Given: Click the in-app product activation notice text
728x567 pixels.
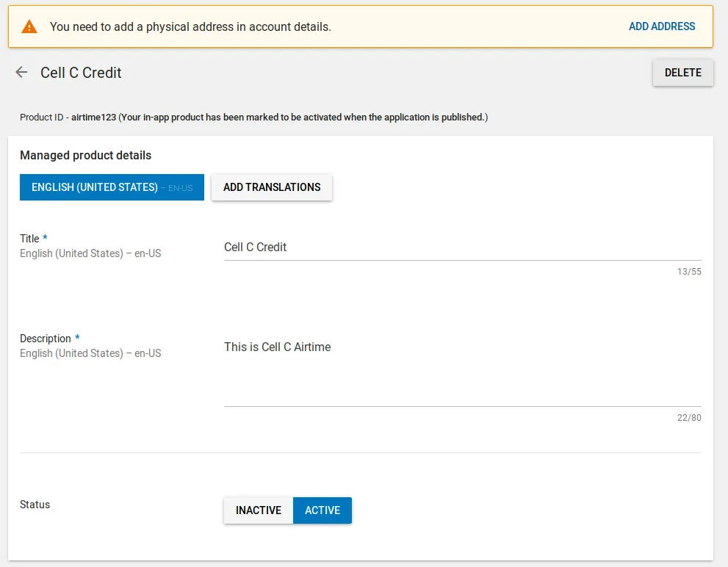Looking at the screenshot, I should (x=303, y=117).
